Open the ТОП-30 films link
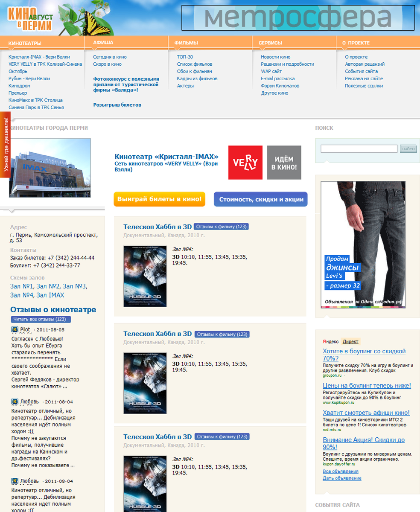Screen dimensions: 420x512 point(185,57)
